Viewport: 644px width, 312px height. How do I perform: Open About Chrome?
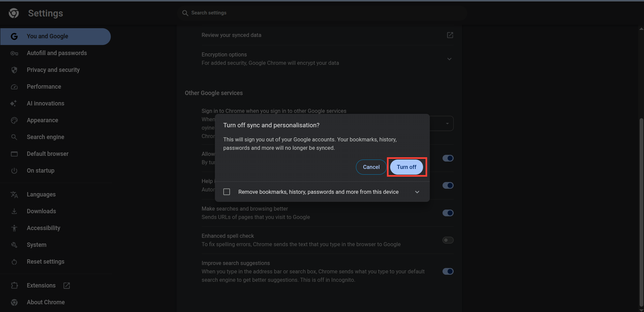click(x=46, y=302)
